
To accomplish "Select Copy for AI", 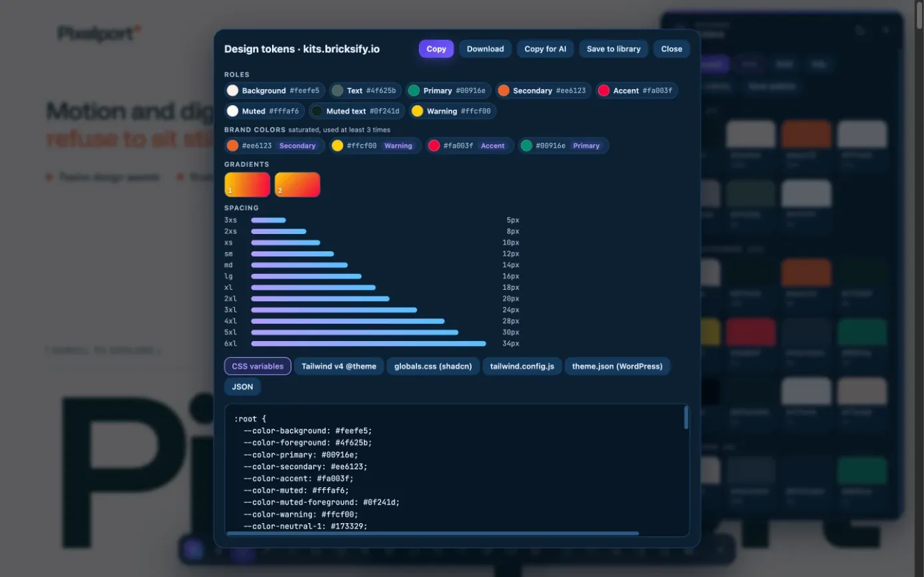I will (545, 49).
